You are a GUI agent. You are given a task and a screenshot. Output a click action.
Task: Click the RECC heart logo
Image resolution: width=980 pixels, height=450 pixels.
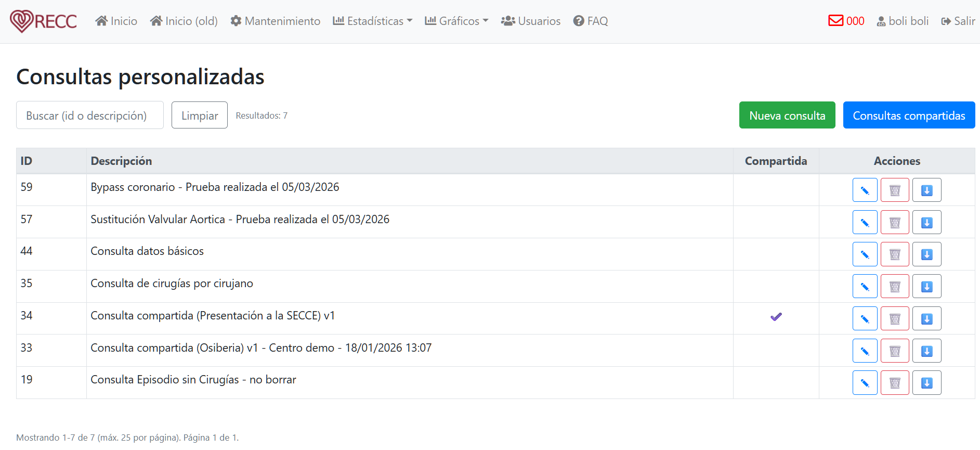(x=43, y=21)
